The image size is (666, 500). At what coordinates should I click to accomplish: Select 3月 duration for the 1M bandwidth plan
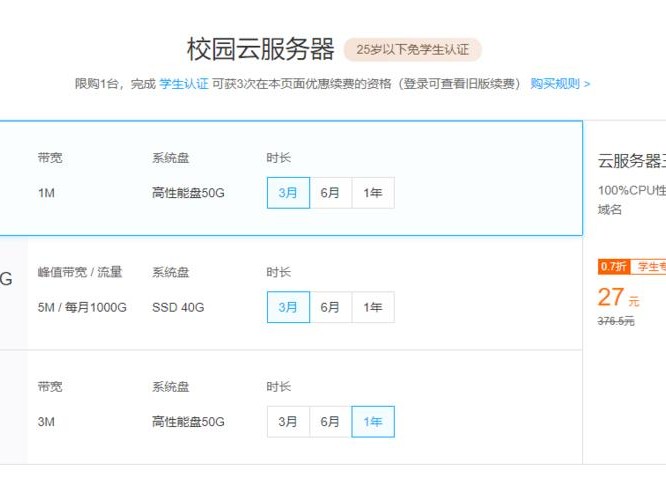288,193
